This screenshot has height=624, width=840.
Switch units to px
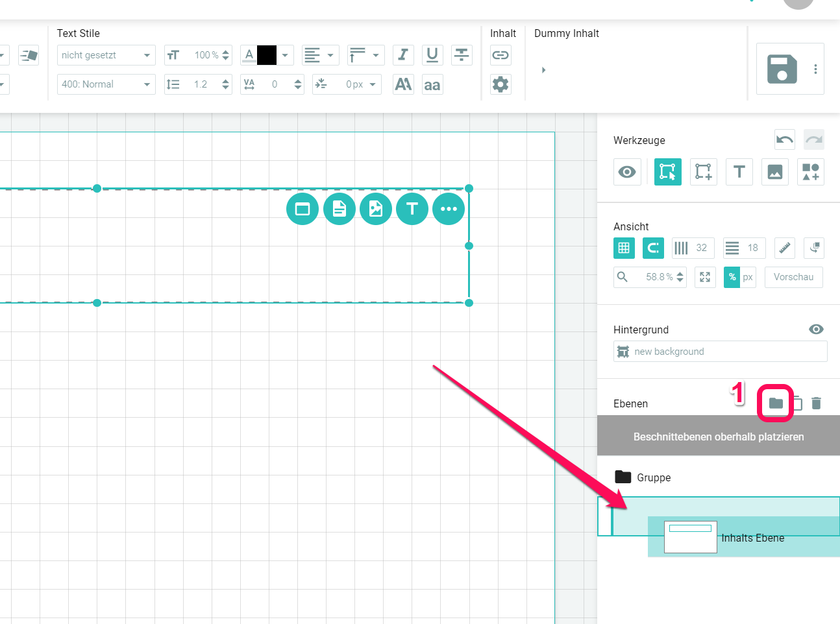[x=748, y=277]
